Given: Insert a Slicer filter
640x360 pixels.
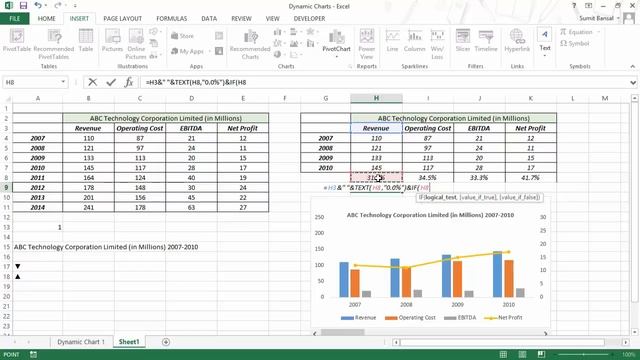Looking at the screenshot, I should [463, 41].
